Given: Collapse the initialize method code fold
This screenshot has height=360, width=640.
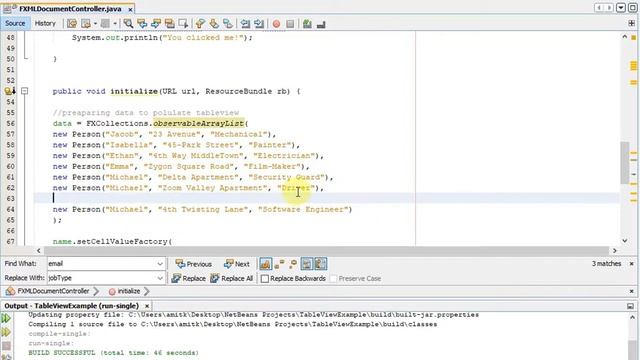Looking at the screenshot, I should tap(24, 91).
